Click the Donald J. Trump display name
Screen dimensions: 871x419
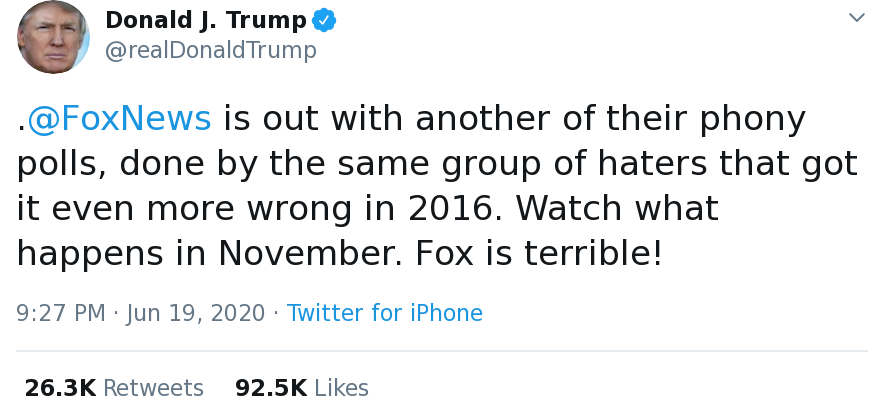pos(204,20)
